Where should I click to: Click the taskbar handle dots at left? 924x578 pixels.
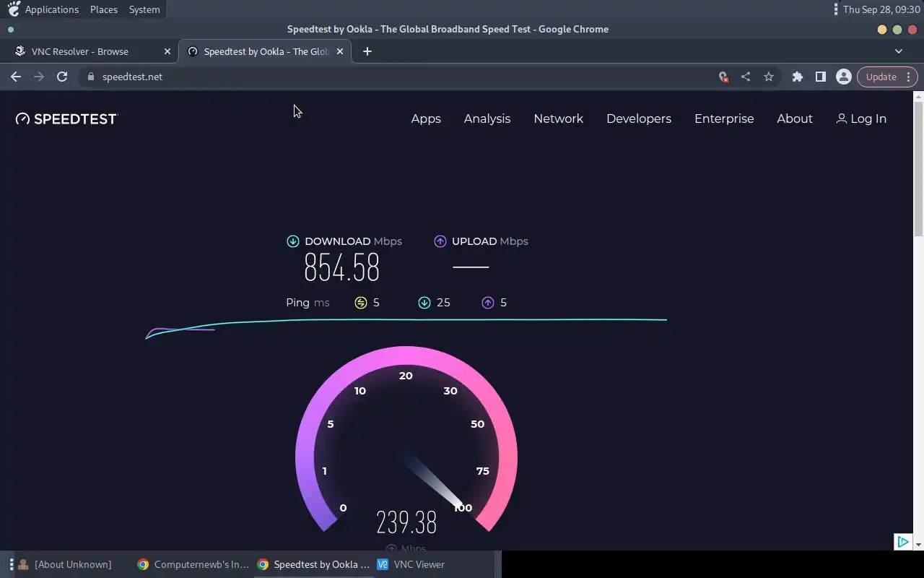[12, 564]
